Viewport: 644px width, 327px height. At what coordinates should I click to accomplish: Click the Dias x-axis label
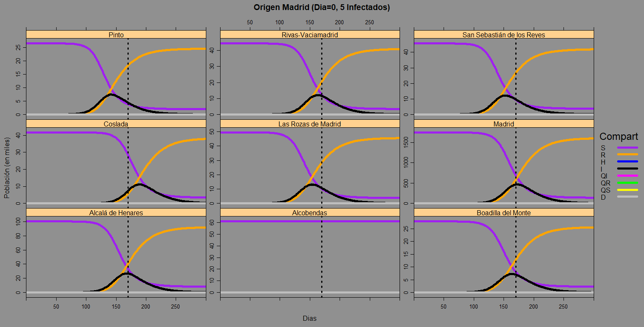coord(309,318)
